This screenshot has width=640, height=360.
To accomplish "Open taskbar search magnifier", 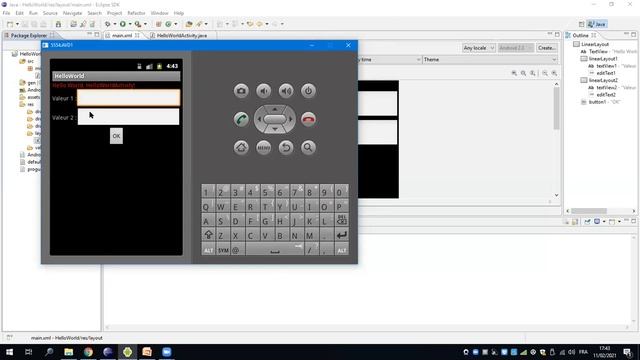I will click(x=49, y=352).
